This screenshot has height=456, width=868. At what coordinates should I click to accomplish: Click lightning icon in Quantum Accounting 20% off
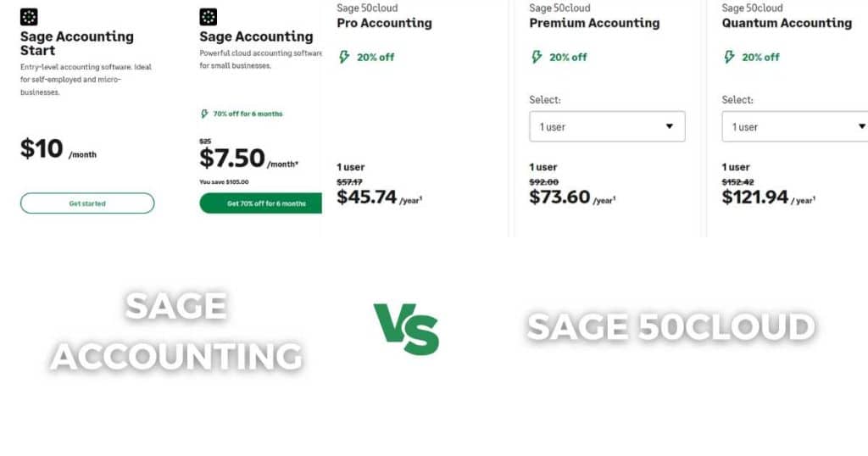729,57
